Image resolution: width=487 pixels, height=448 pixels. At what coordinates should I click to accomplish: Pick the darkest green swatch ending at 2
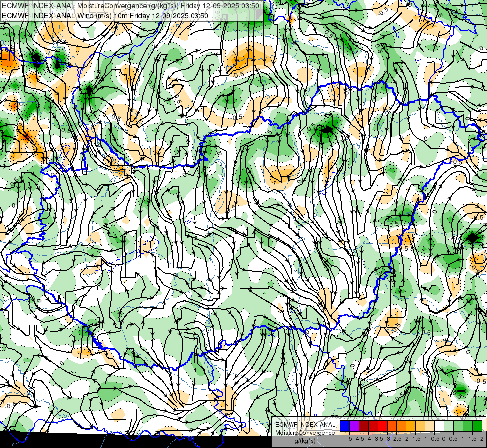click(x=477, y=426)
